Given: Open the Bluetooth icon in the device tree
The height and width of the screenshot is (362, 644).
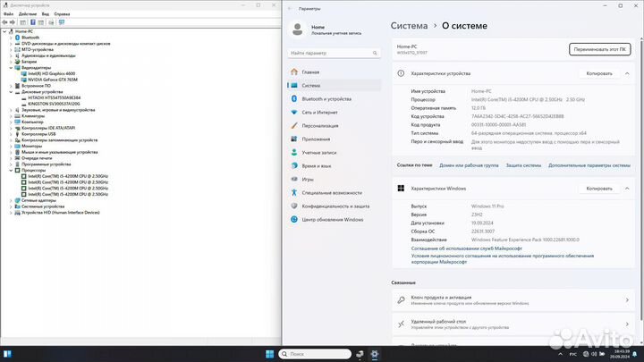Looking at the screenshot, I should (17, 38).
